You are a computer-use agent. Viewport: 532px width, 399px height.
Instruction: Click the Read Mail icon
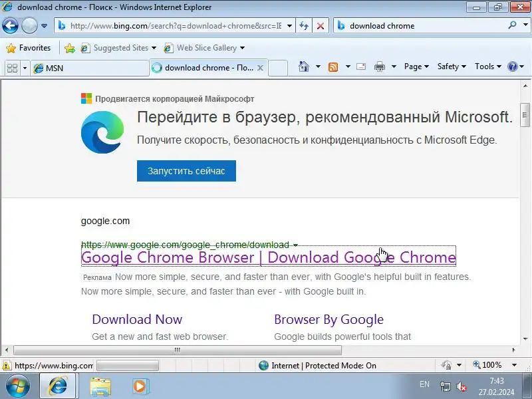[361, 66]
